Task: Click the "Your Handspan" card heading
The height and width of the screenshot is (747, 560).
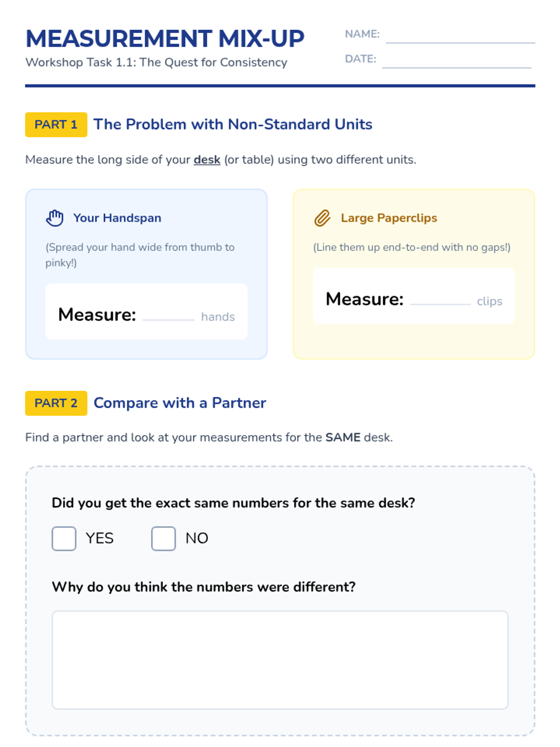Action: point(117,218)
